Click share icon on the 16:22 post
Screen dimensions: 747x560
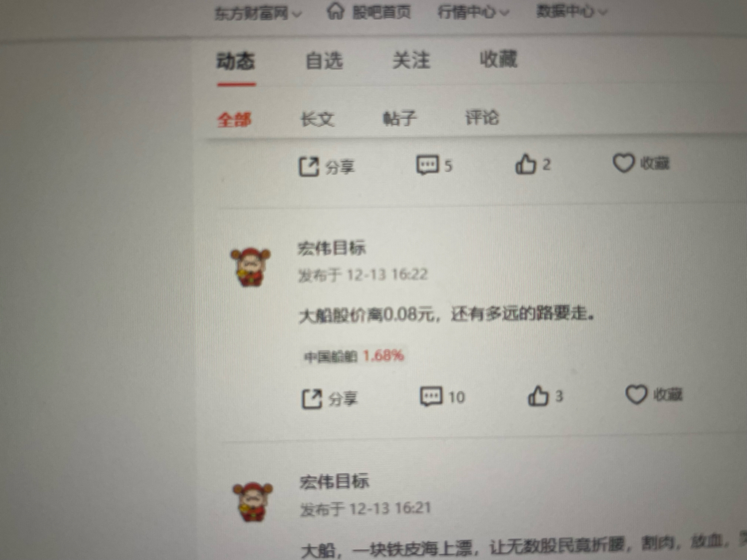tap(312, 399)
